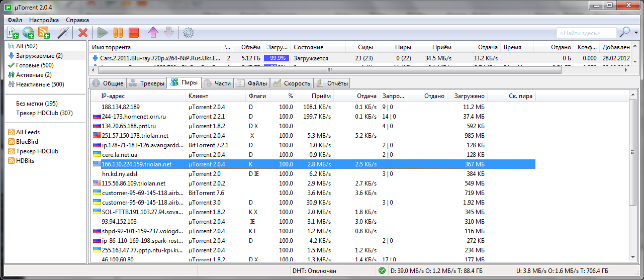This screenshot has width=644, height=280.
Task: Open BlueBird RSS feed
Action: [23, 142]
